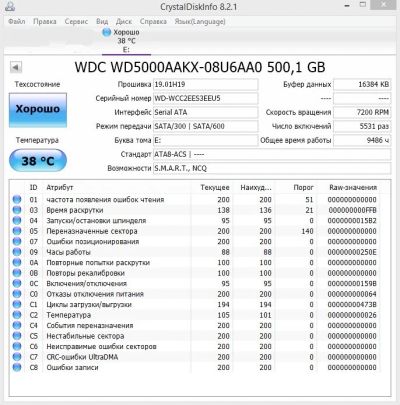Open the Справка menu
Viewport: 400px width, 405px height.
153,22
